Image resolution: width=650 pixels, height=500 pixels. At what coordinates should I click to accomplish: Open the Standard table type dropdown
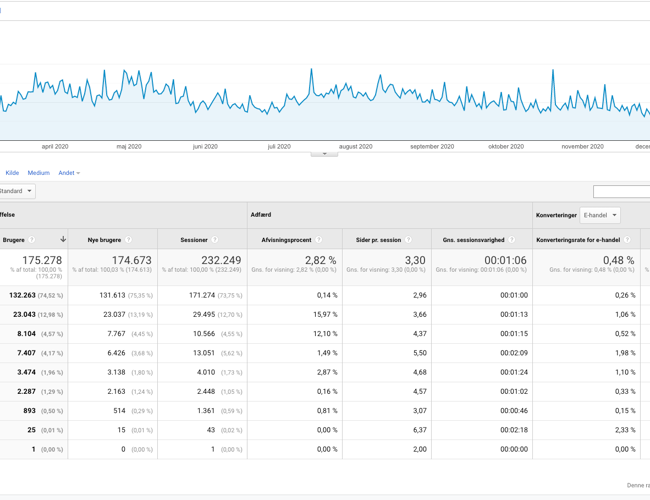tap(16, 191)
